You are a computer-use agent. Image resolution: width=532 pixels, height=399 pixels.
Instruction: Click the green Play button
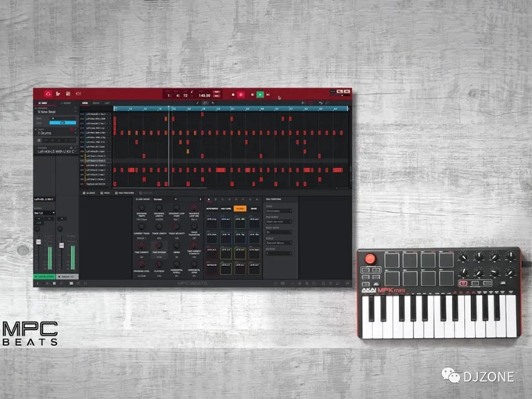tap(260, 95)
